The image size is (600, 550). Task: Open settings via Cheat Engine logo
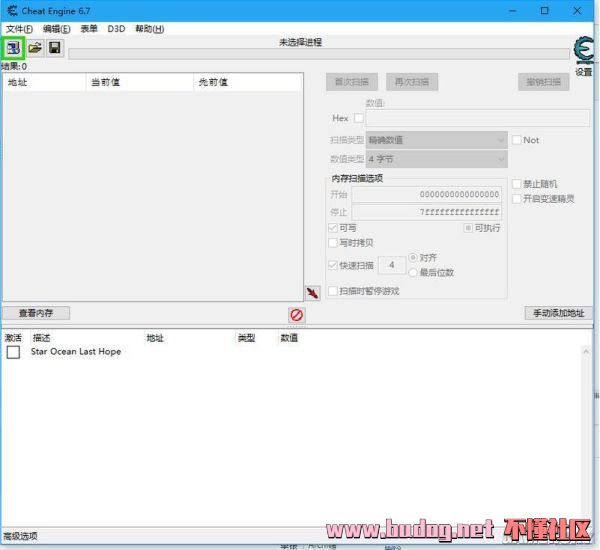pos(583,51)
